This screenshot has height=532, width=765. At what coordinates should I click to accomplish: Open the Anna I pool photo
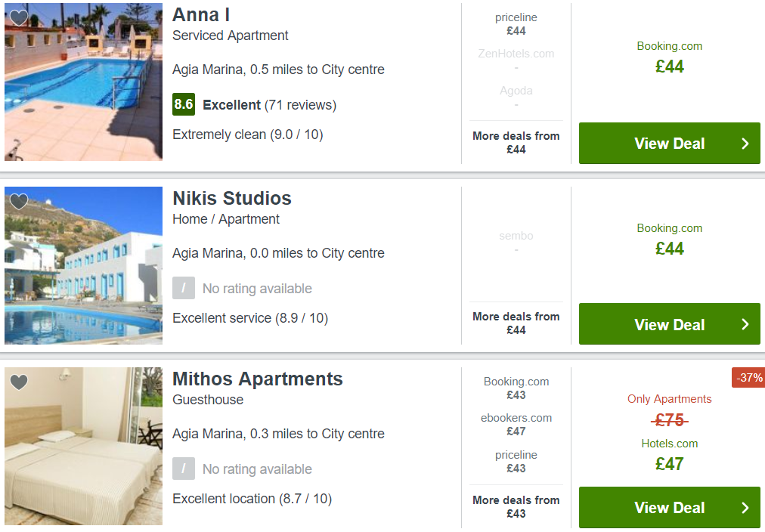83,82
